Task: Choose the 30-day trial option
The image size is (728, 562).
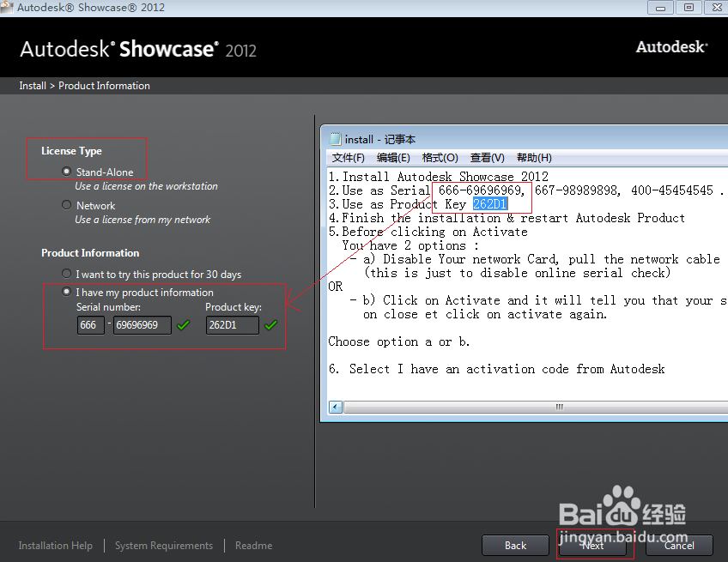Action: (66, 274)
